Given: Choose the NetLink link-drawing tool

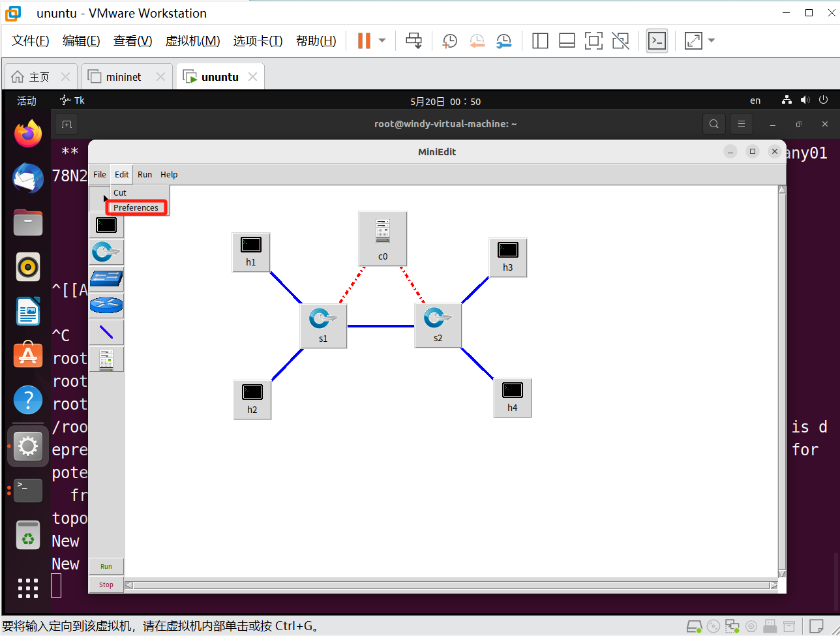Looking at the screenshot, I should [106, 331].
